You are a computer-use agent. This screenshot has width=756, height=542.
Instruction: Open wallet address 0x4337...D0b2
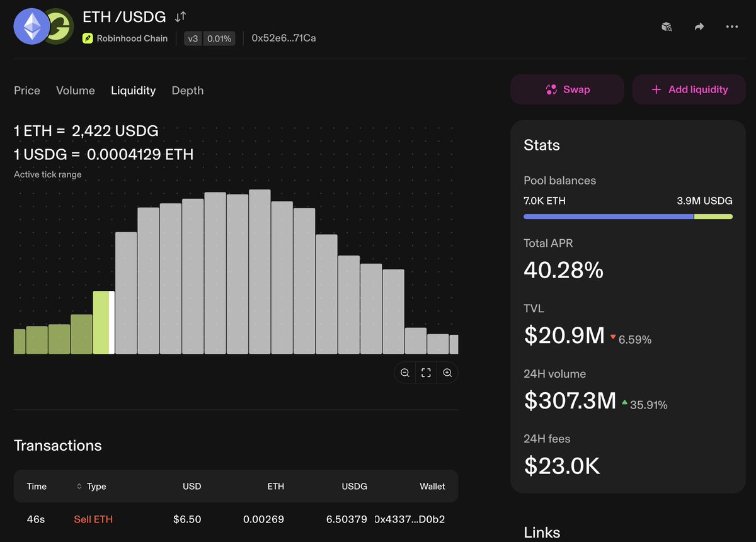[x=410, y=519]
